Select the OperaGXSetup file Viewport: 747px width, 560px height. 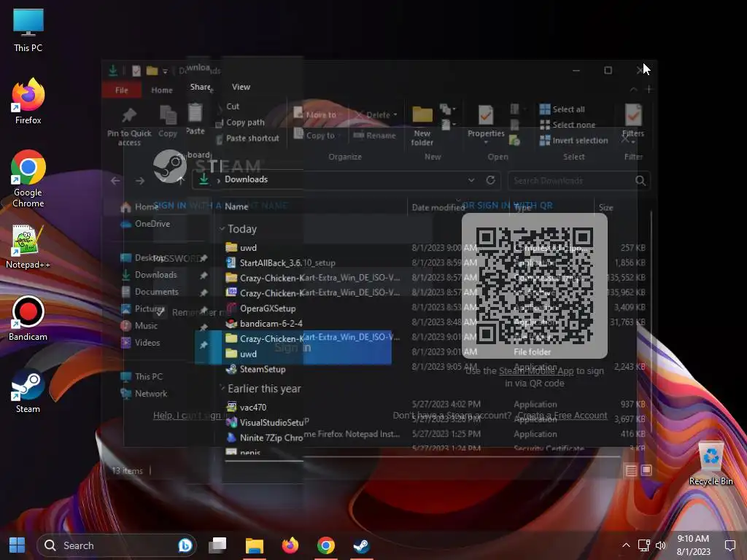pos(260,308)
